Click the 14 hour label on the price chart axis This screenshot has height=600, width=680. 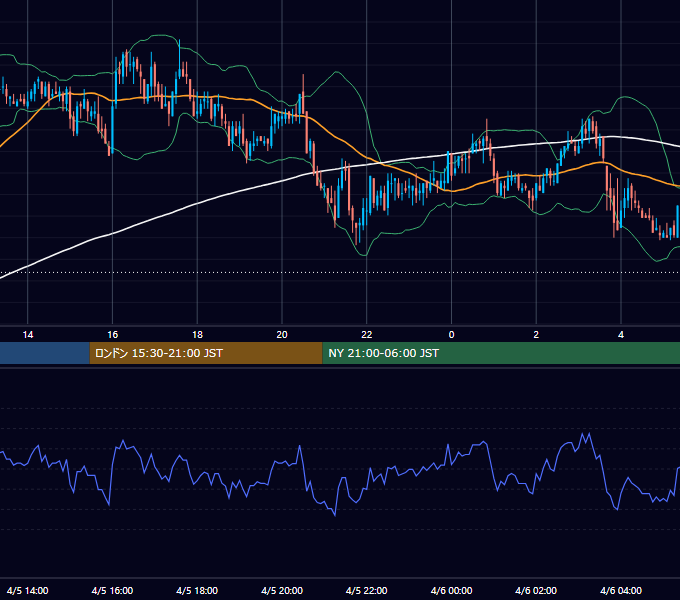[28, 335]
